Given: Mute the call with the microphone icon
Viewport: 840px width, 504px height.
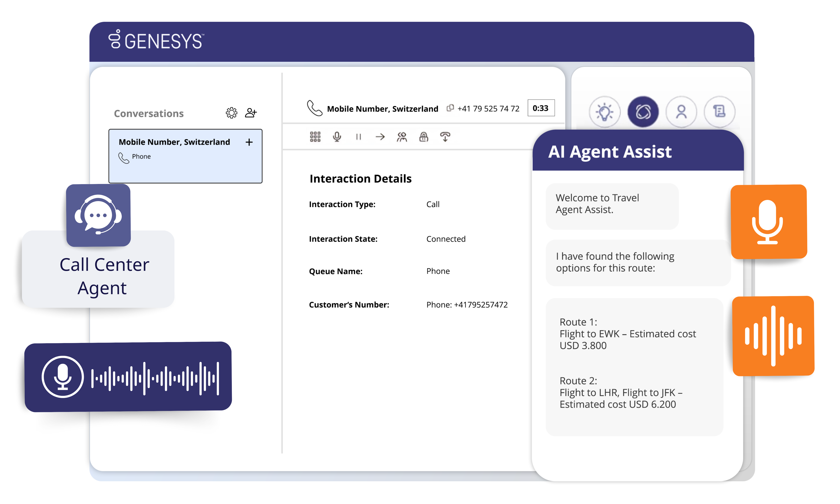Looking at the screenshot, I should tap(337, 137).
